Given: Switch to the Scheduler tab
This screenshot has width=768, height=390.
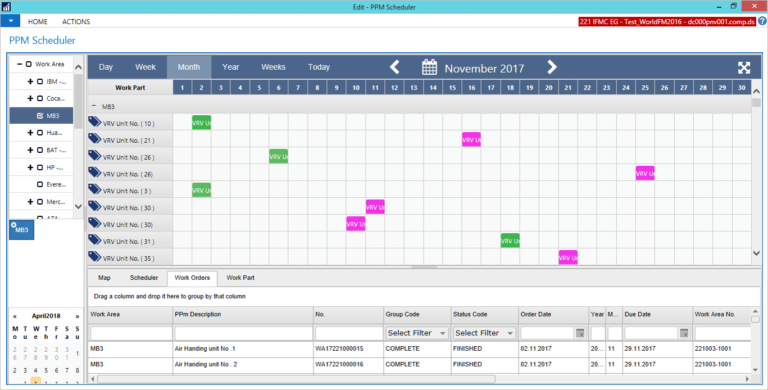Looking at the screenshot, I should click(144, 278).
